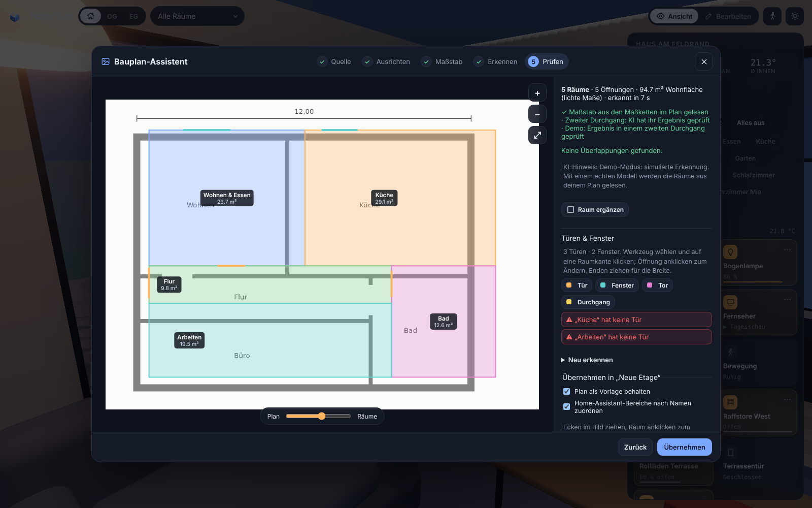Toggle Home-Assistant-Bereiche zuordnen checkbox

point(566,407)
